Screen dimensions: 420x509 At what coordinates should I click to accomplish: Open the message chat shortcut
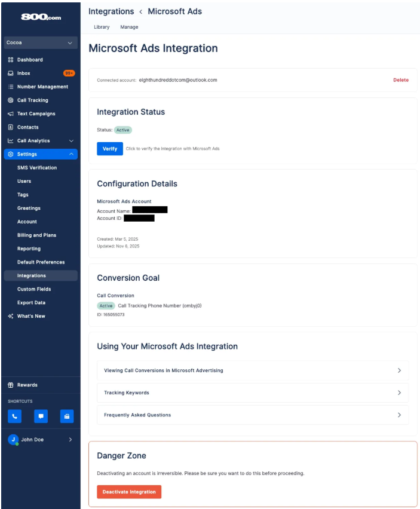(41, 416)
